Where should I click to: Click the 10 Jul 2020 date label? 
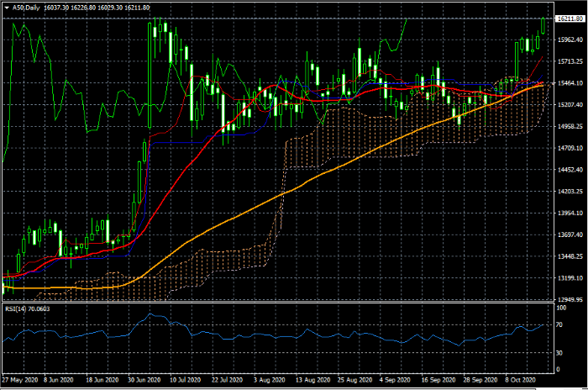(x=186, y=380)
